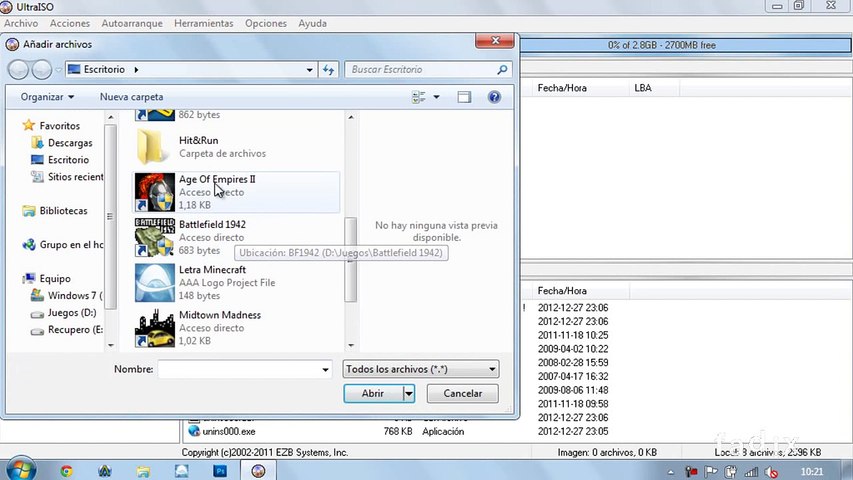Click the Nueva carpeta button
The image size is (853, 480).
point(131,97)
